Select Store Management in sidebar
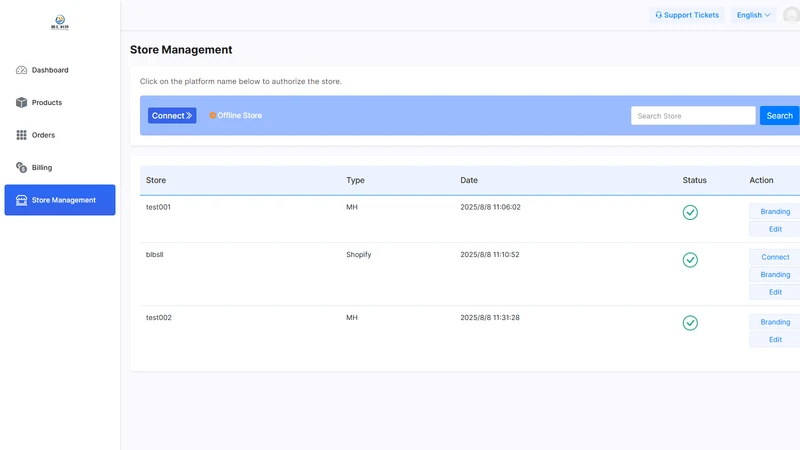 [60, 200]
